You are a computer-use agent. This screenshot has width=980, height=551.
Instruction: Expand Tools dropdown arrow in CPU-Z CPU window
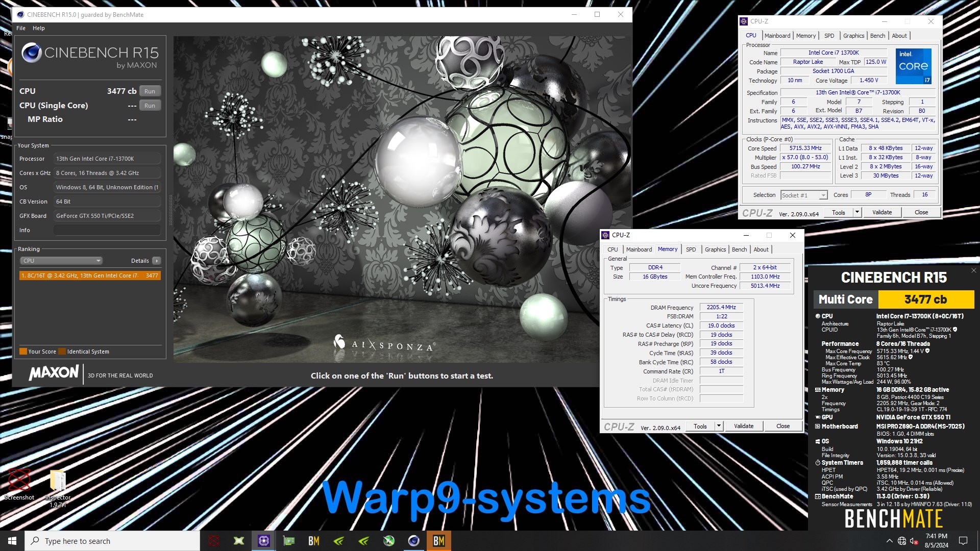tap(857, 212)
